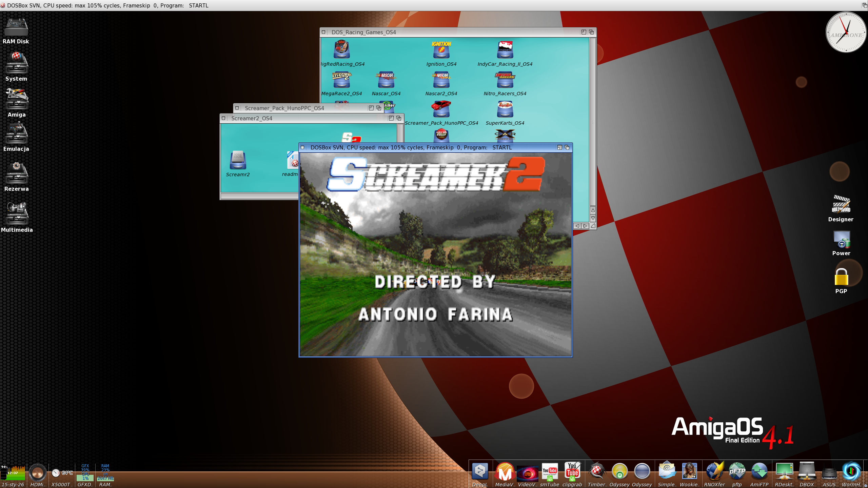Viewport: 868px width, 488px height.
Task: Click the vertical scrollbar of DOS_Racing_Games_OS4
Action: coord(593,122)
